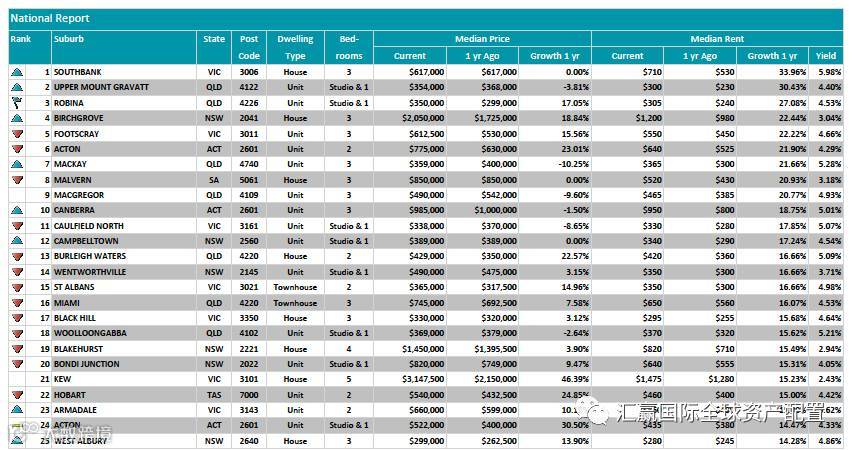Click the flag icon next to ROBINA

coord(17,102)
